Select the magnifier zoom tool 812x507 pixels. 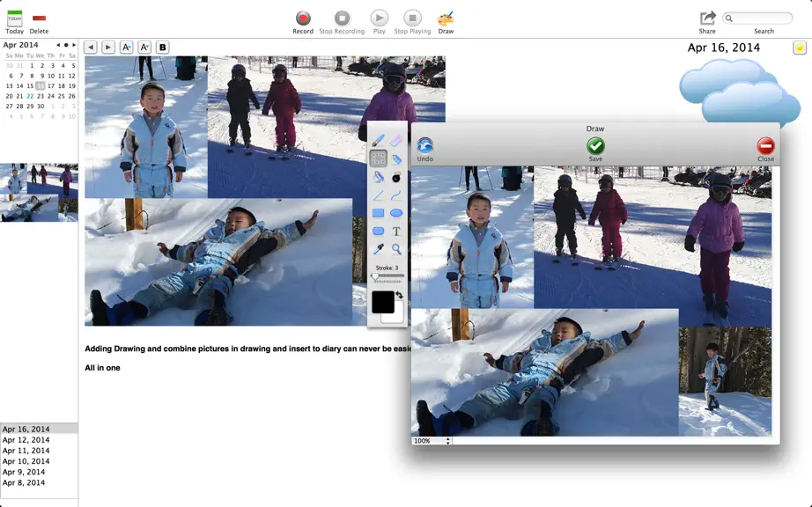pyautogui.click(x=396, y=249)
